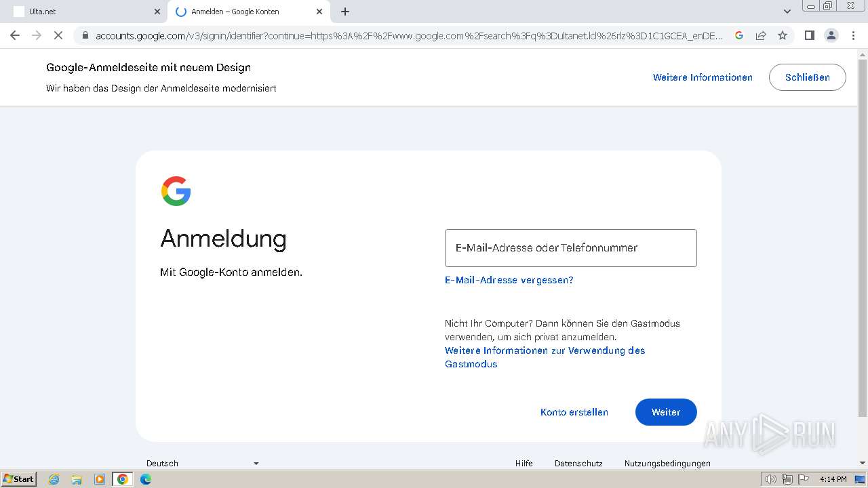
Task: Click the browser forward arrow
Action: 37,35
